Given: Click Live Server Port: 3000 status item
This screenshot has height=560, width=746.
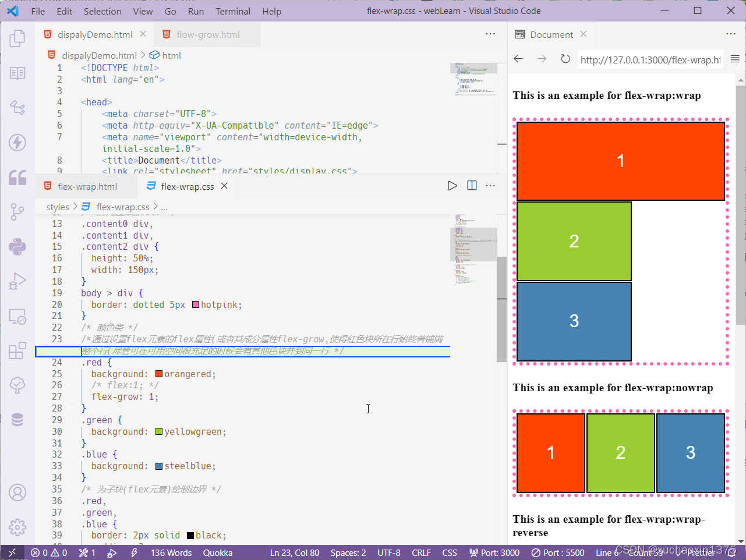Looking at the screenshot, I should click(x=494, y=552).
